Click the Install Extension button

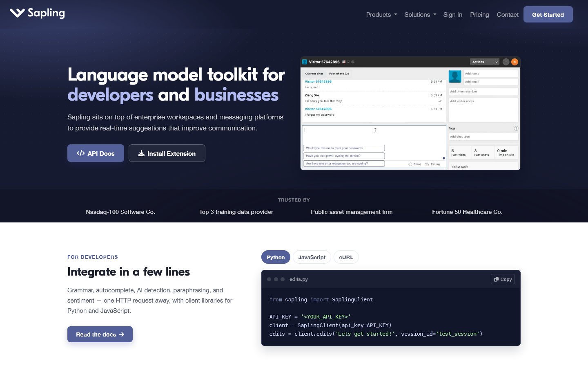tap(167, 153)
